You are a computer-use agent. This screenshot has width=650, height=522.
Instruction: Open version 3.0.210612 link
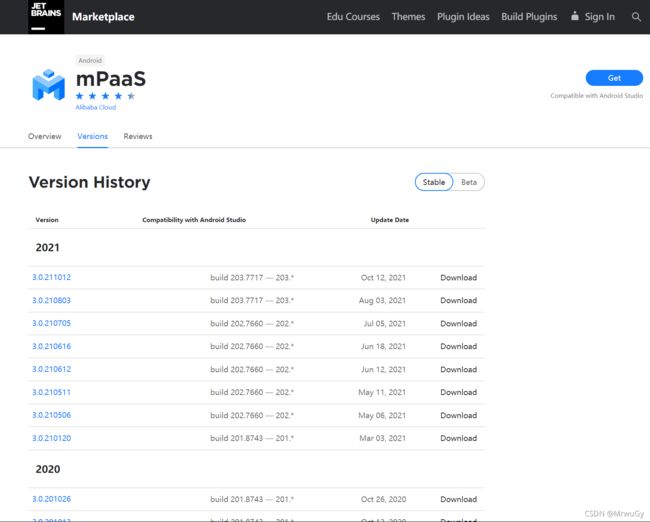coord(51,369)
